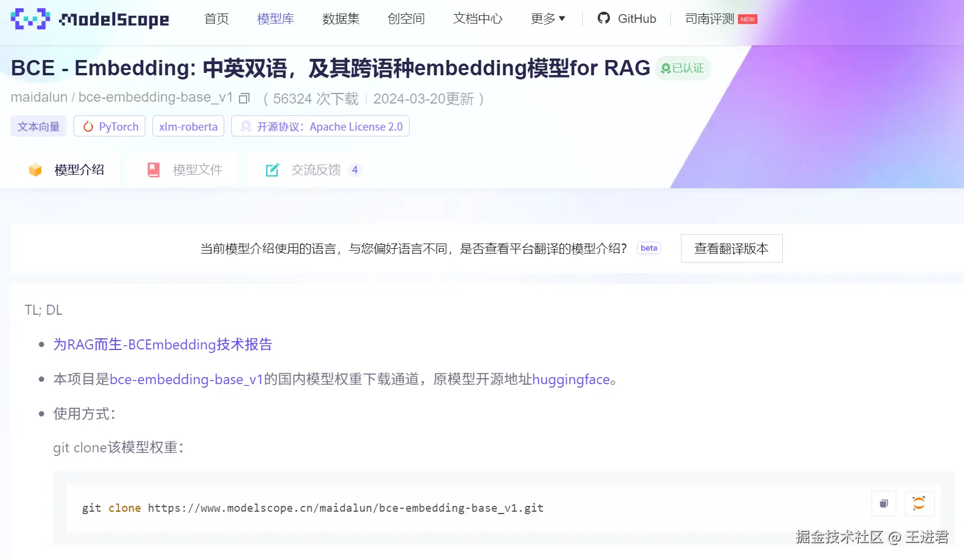Click the edit pencil 交流反馈 icon

pyautogui.click(x=272, y=170)
